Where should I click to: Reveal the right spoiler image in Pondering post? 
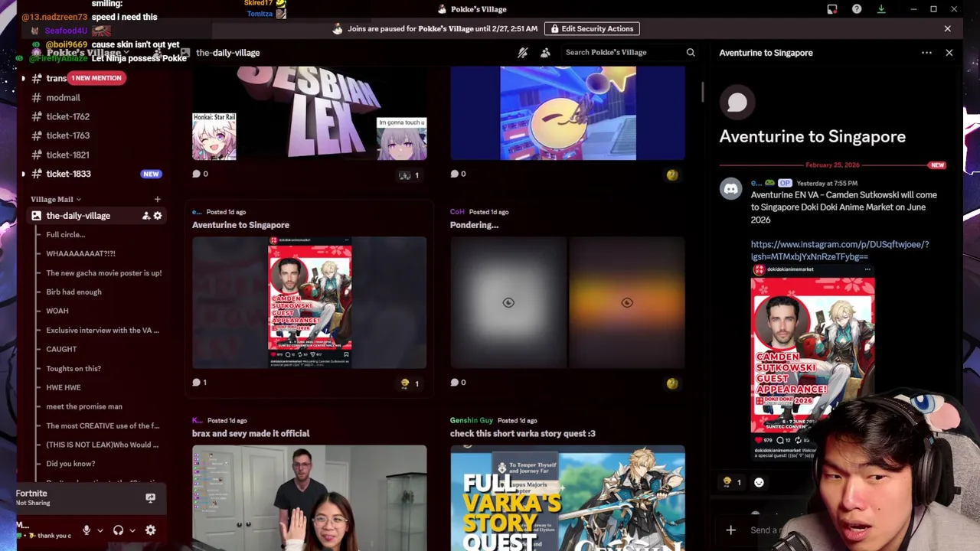point(627,302)
